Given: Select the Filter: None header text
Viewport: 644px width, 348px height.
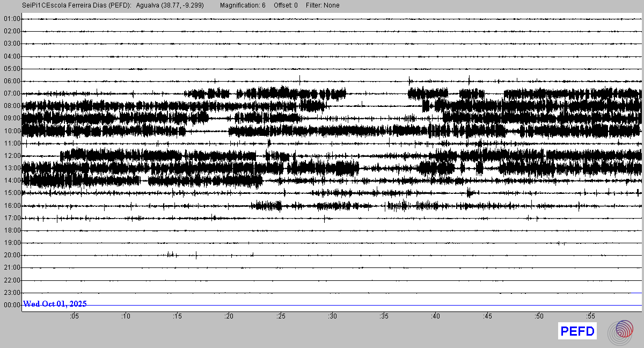Looking at the screenshot, I should (x=323, y=5).
